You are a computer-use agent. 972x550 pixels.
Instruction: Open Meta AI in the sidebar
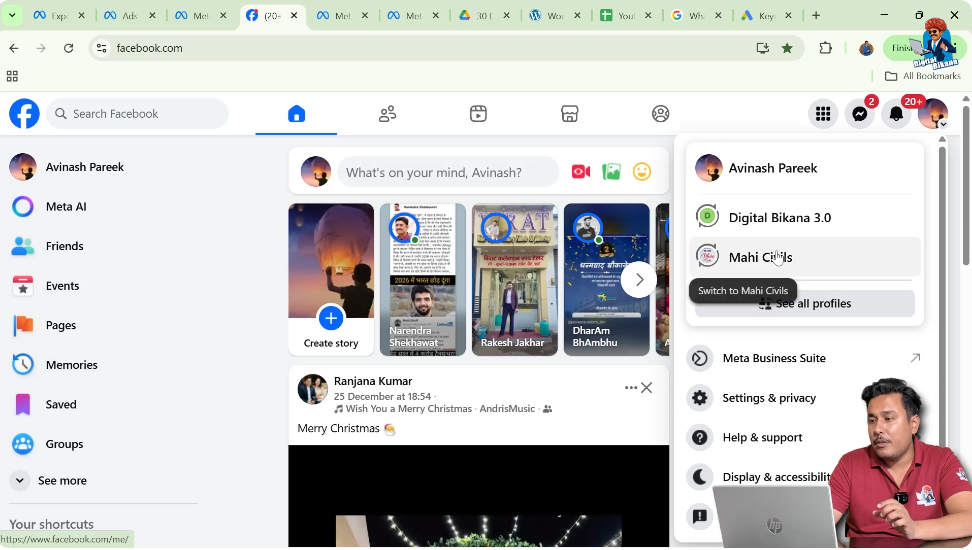point(66,206)
